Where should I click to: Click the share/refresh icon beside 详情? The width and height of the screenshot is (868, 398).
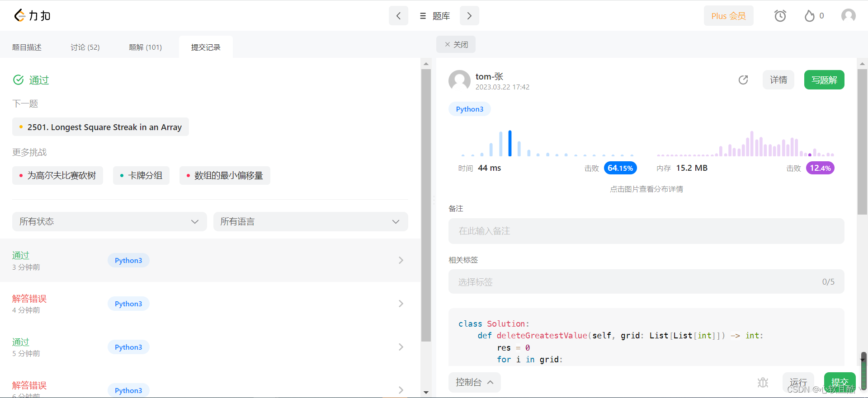pos(743,80)
